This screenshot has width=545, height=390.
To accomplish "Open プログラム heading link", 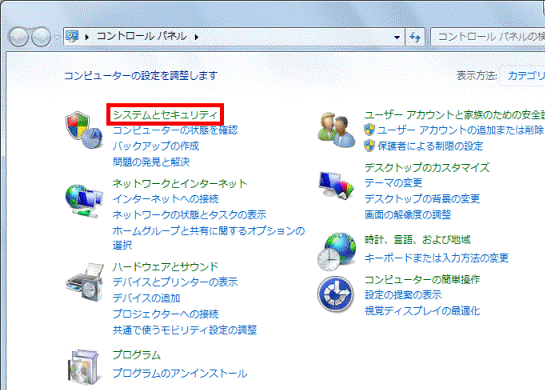I will 137,355.
